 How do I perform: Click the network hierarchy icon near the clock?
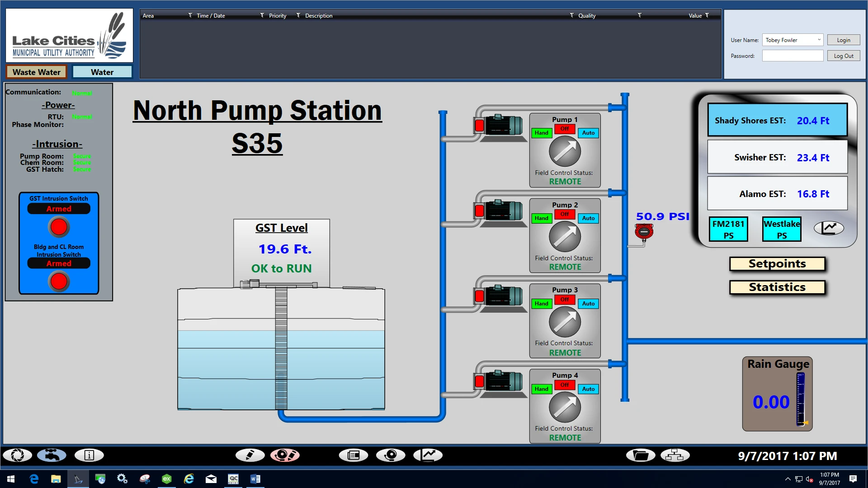(675, 455)
